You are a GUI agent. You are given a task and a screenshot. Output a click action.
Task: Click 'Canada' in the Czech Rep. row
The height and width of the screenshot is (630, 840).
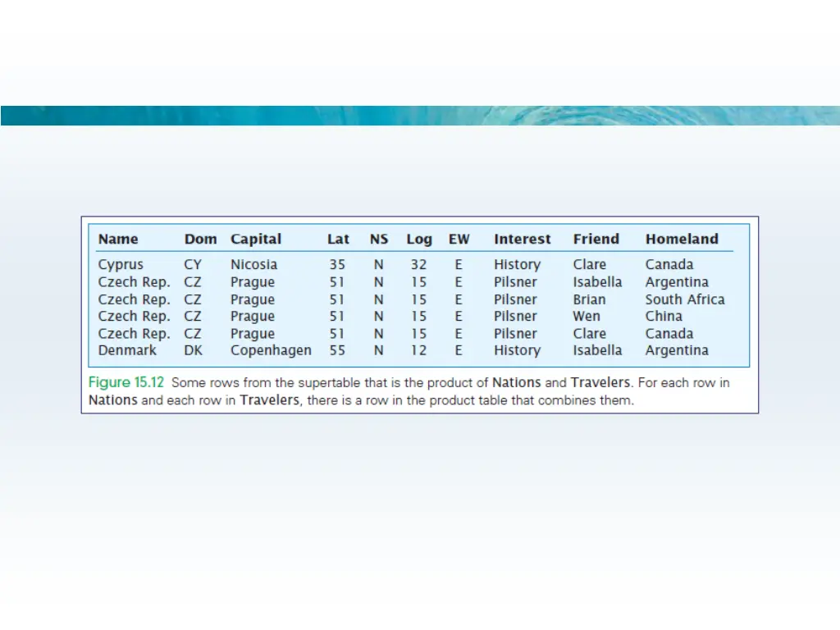669,333
